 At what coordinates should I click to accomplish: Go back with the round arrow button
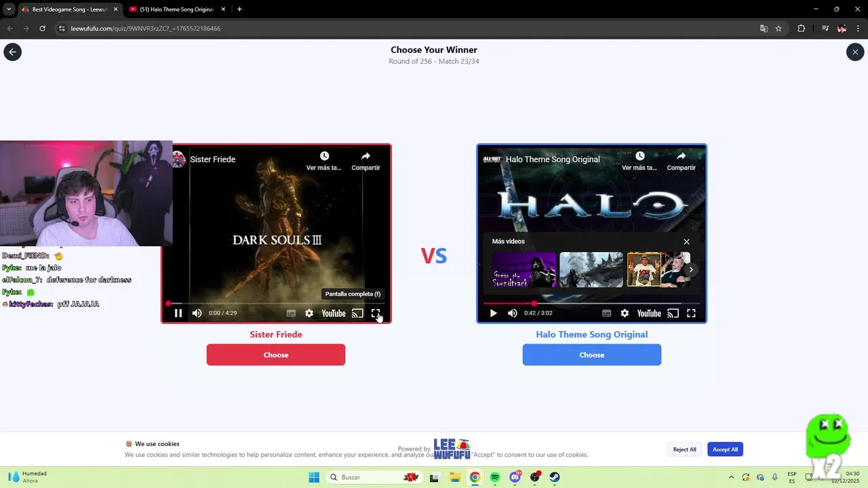point(12,52)
